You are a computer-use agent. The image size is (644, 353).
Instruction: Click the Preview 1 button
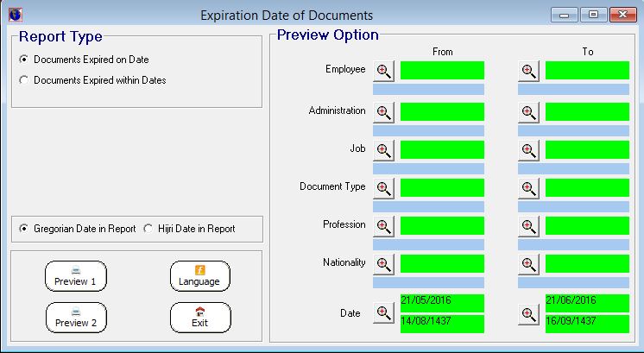76,276
